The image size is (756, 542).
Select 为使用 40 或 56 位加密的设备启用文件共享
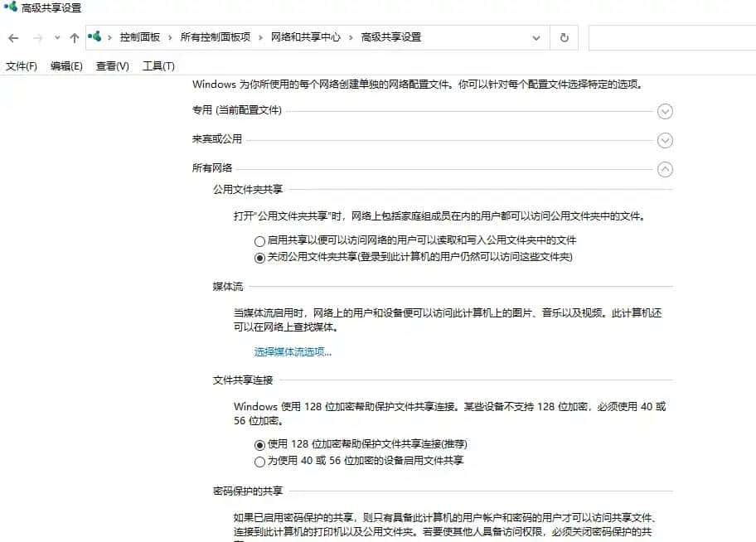coord(259,462)
